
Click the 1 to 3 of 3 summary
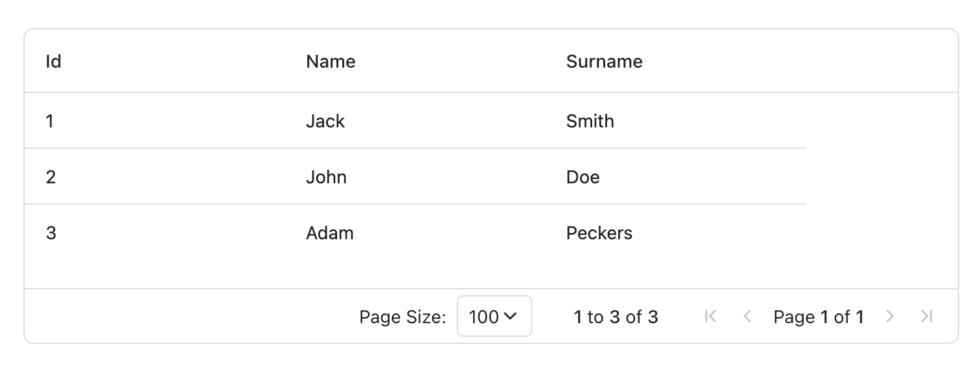click(x=616, y=317)
